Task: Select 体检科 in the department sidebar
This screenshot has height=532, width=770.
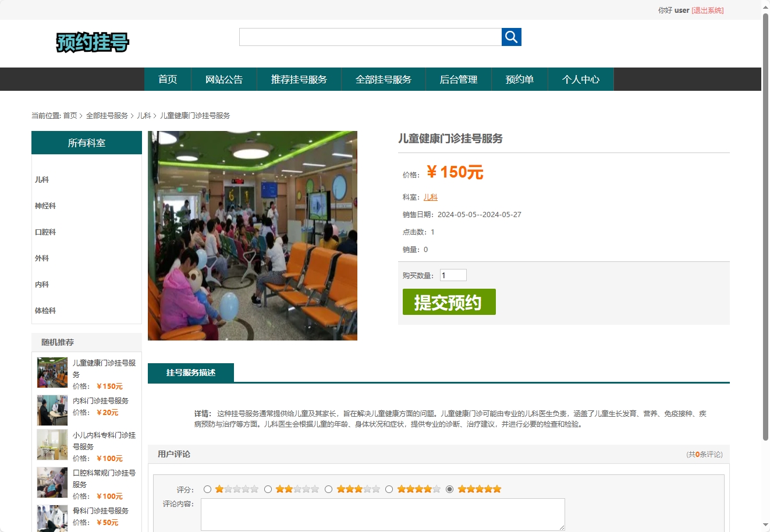Action: [45, 311]
